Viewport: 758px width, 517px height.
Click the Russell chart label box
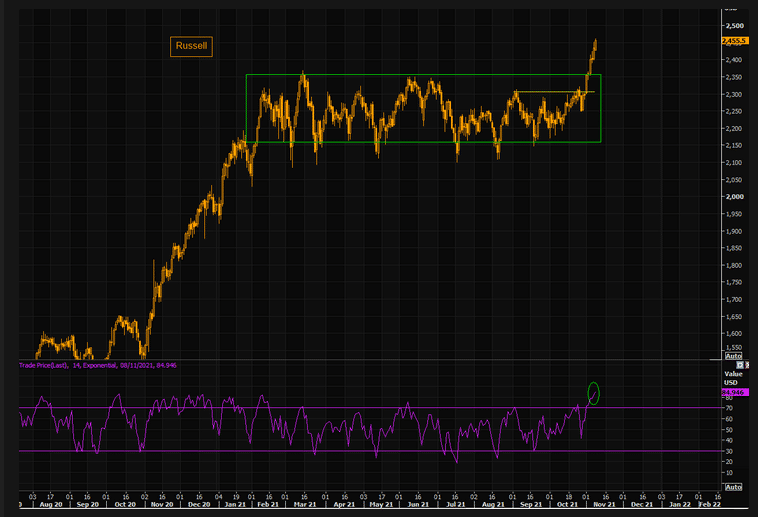191,45
